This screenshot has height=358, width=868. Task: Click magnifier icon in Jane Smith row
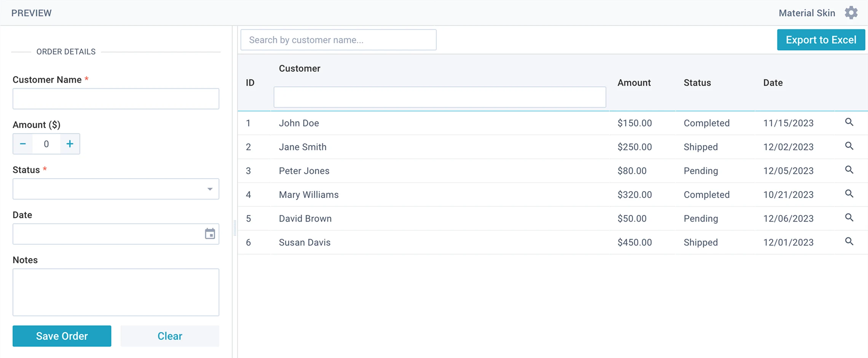click(849, 146)
